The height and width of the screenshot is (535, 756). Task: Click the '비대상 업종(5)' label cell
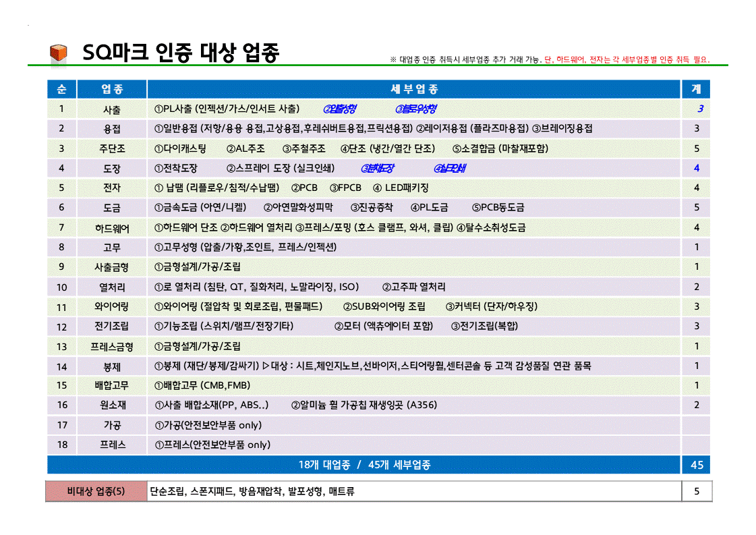[x=96, y=491]
